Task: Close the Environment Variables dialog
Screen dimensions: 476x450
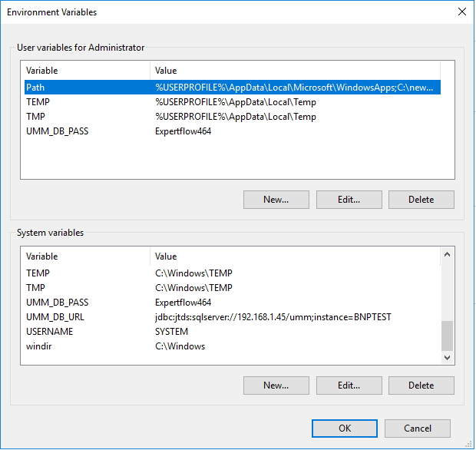Action: pyautogui.click(x=461, y=12)
